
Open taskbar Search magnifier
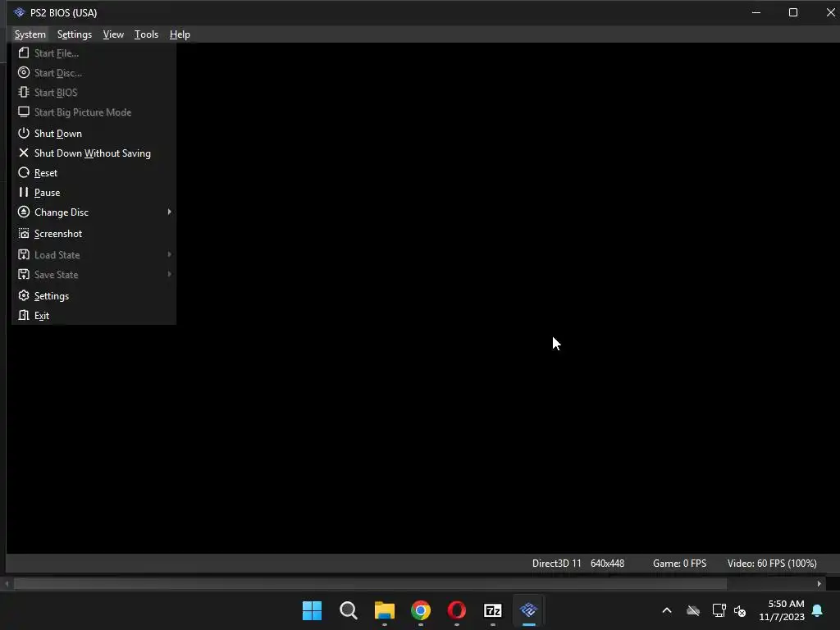coord(348,610)
